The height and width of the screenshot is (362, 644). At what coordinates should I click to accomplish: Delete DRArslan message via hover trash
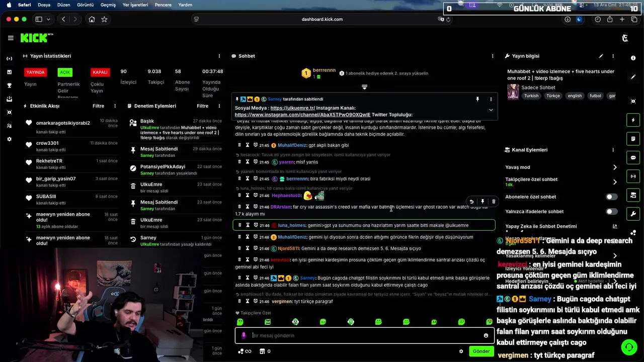(x=494, y=201)
